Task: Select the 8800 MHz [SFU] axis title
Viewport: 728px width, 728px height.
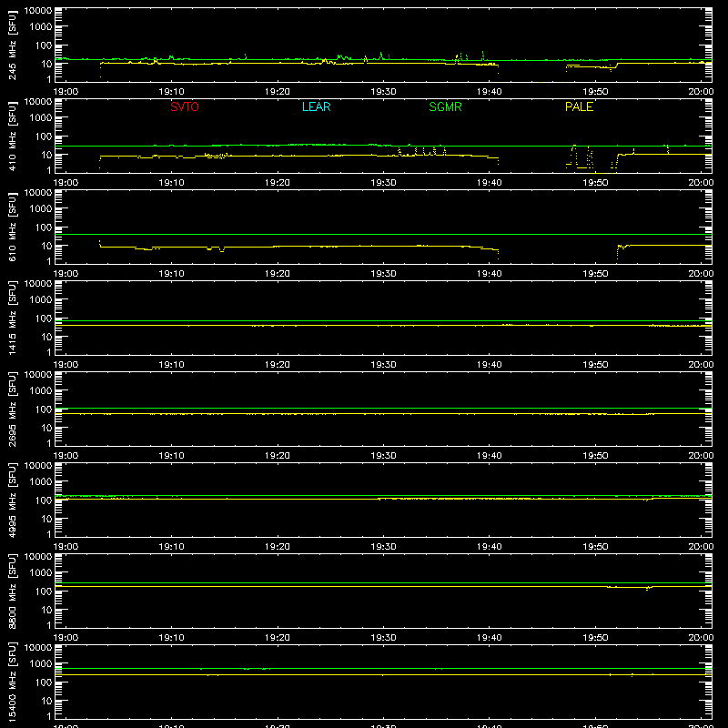Action: (12, 591)
